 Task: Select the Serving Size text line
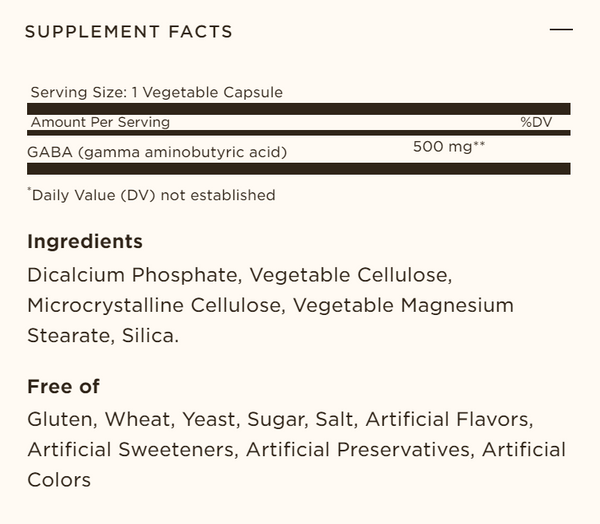[x=157, y=92]
